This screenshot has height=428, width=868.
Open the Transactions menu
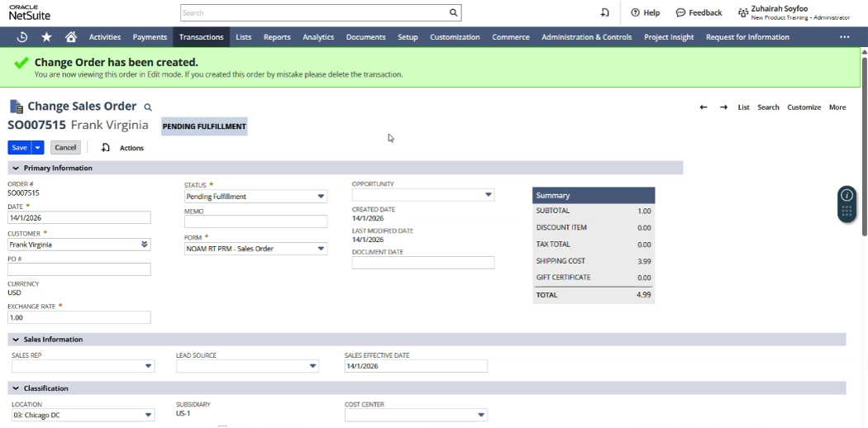(x=201, y=37)
